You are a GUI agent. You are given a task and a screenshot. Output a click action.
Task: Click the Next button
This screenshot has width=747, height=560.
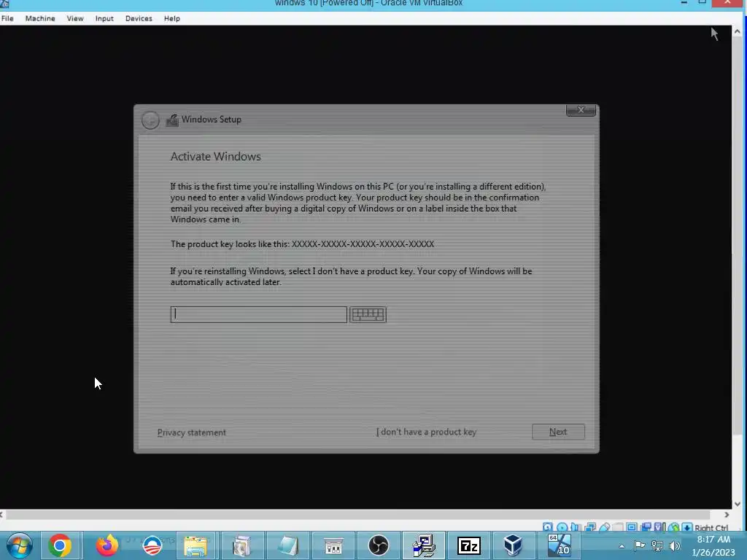coord(558,432)
